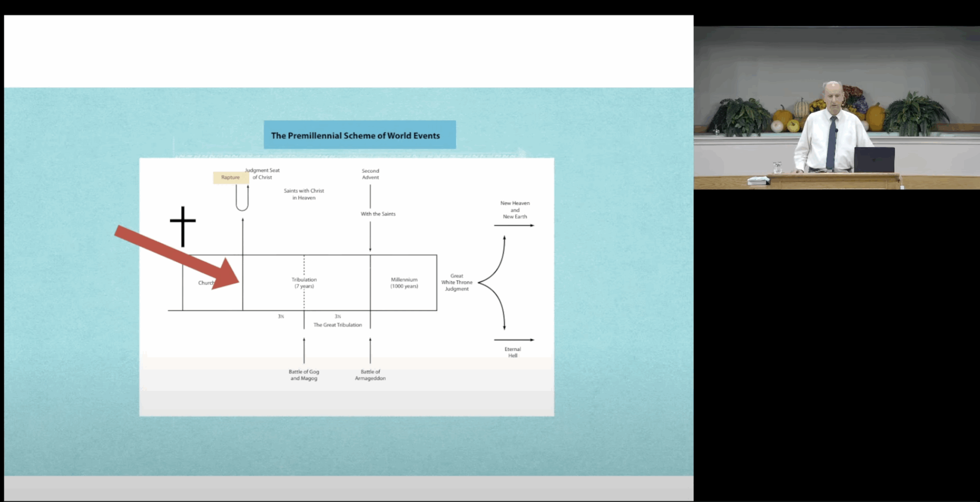980x502 pixels.
Task: Click the arrow above Battle of Gog and Magog
Action: pos(304,350)
